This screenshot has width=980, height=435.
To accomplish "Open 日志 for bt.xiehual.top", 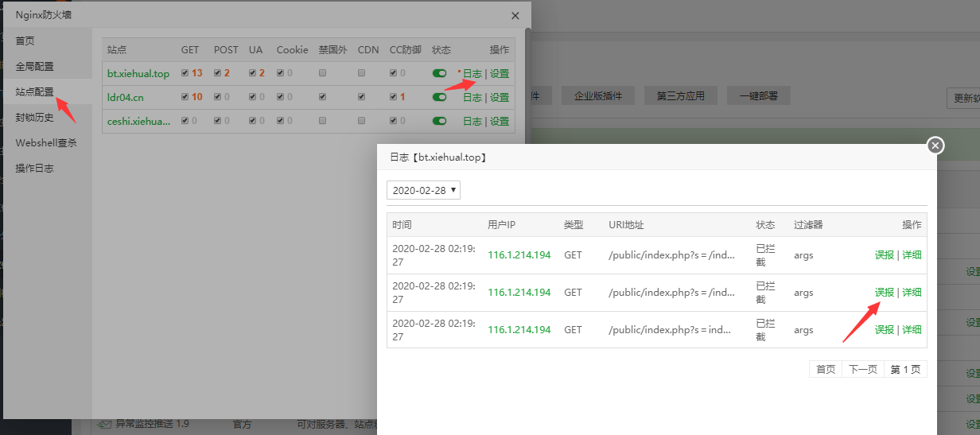I will 472,73.
